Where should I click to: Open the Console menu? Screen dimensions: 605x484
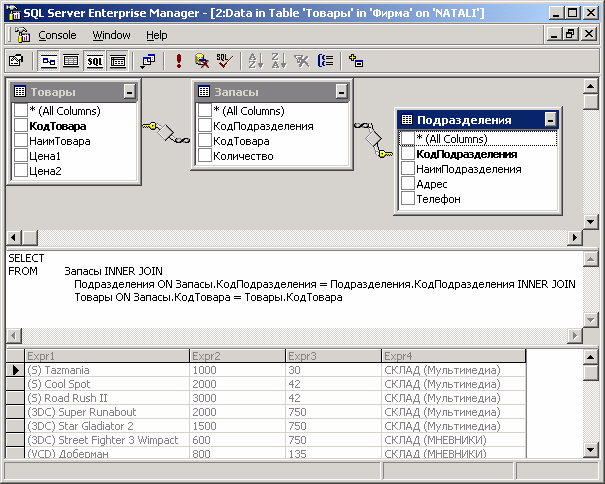point(57,35)
